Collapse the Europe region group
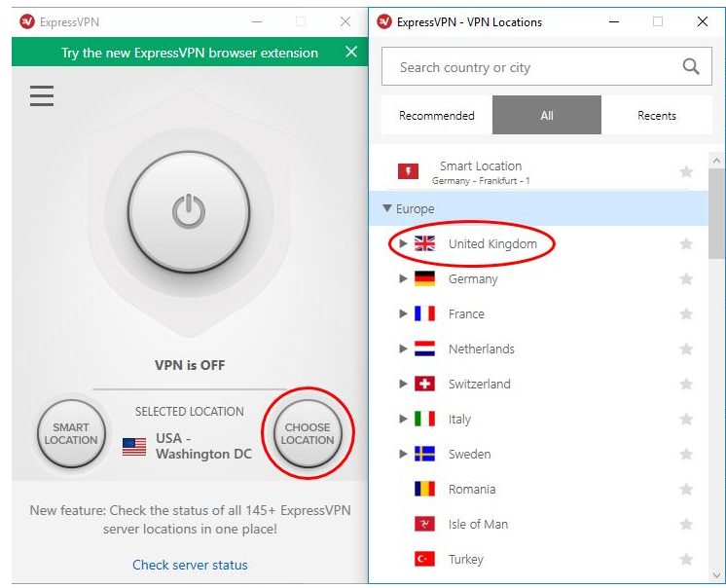Viewport: 726px width, 588px height. (x=387, y=208)
